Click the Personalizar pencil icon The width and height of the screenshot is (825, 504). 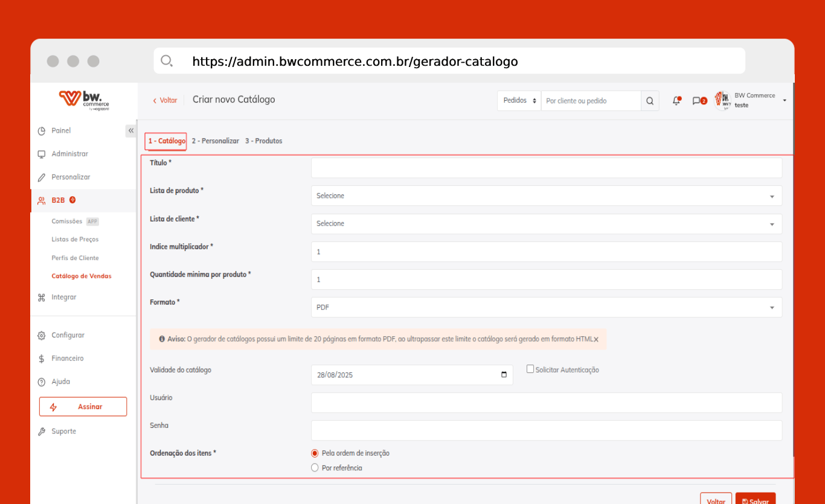pos(42,177)
